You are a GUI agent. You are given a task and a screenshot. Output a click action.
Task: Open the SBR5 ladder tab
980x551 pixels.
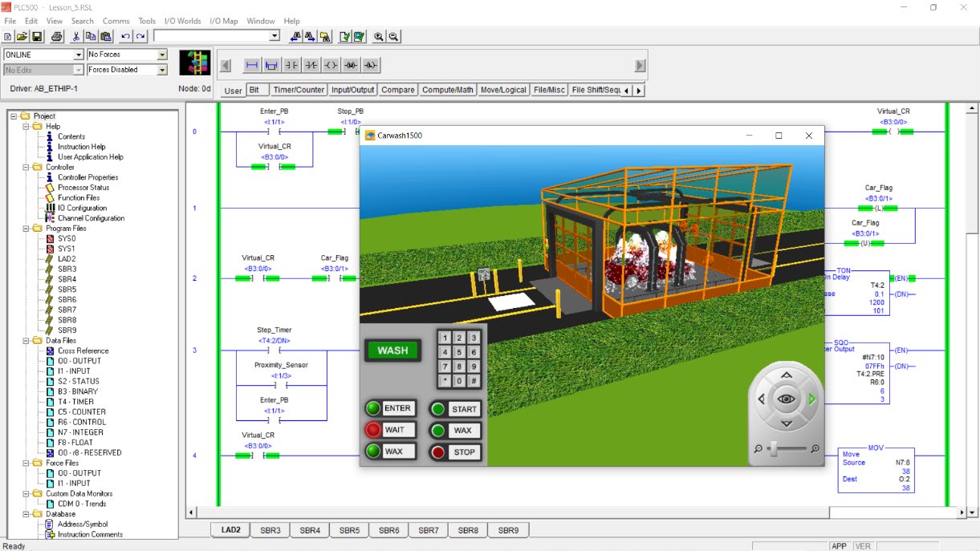349,530
